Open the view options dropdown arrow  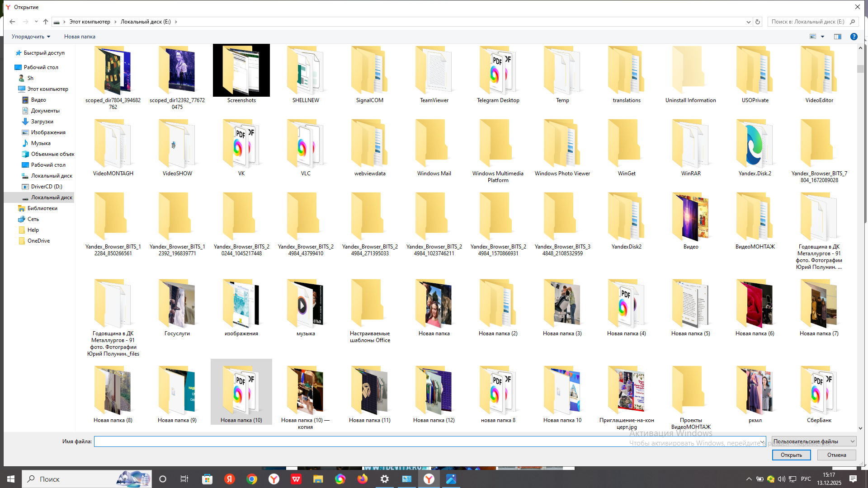(822, 37)
